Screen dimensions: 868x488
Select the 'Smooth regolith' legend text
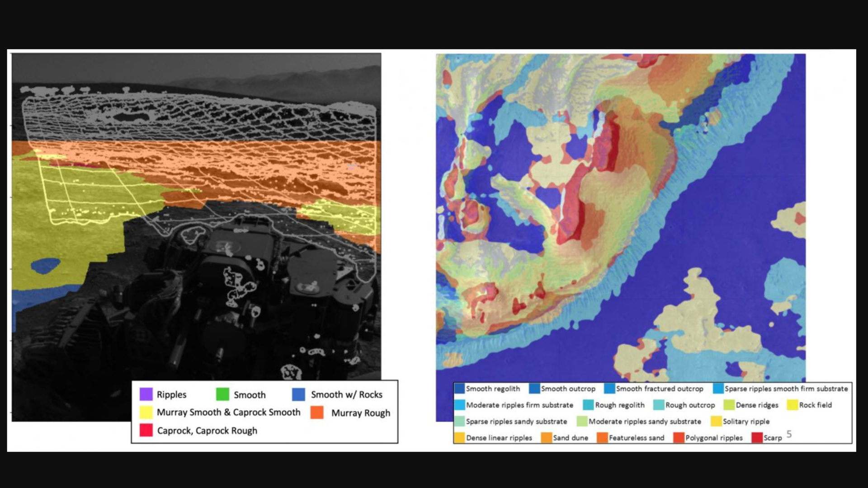(493, 389)
